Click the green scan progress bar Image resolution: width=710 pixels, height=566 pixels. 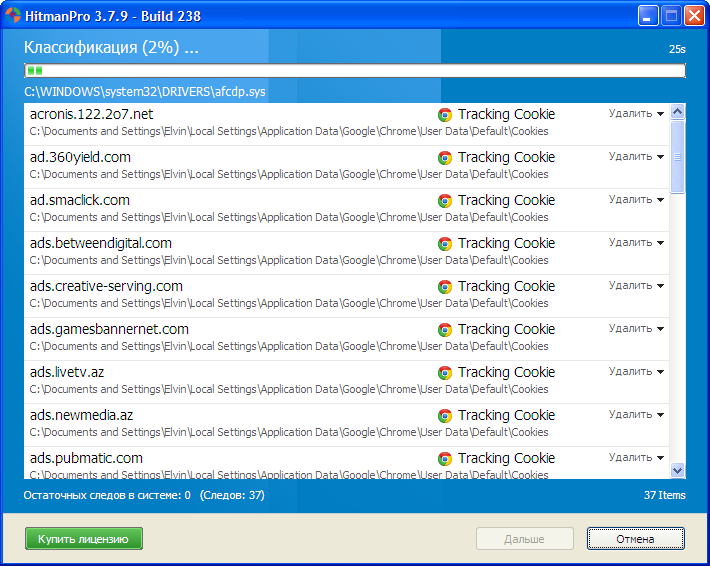pos(355,71)
